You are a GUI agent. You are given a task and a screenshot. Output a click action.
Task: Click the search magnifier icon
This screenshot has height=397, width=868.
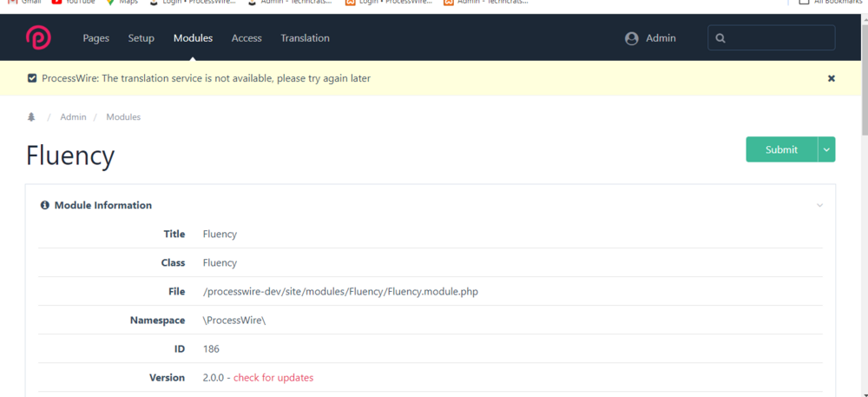coord(720,38)
